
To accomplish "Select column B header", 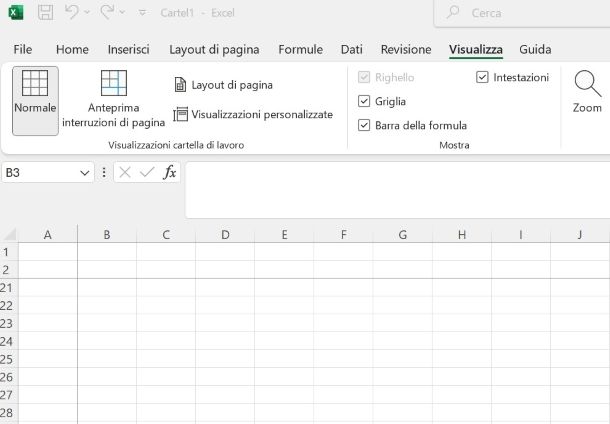I will click(x=107, y=235).
